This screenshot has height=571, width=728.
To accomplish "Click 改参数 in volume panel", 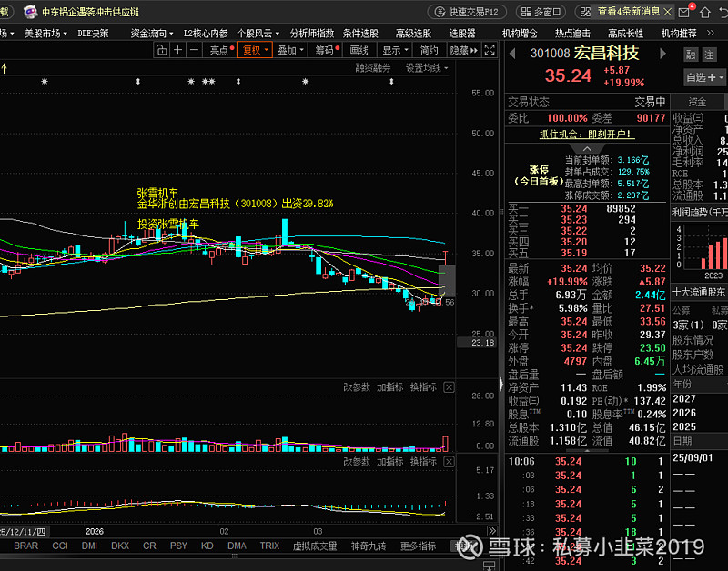I will click(357, 387).
